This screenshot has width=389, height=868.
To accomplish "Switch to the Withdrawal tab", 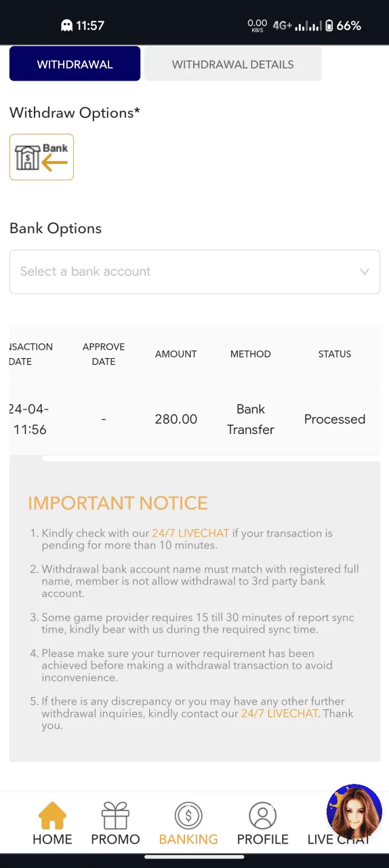I will (x=75, y=64).
